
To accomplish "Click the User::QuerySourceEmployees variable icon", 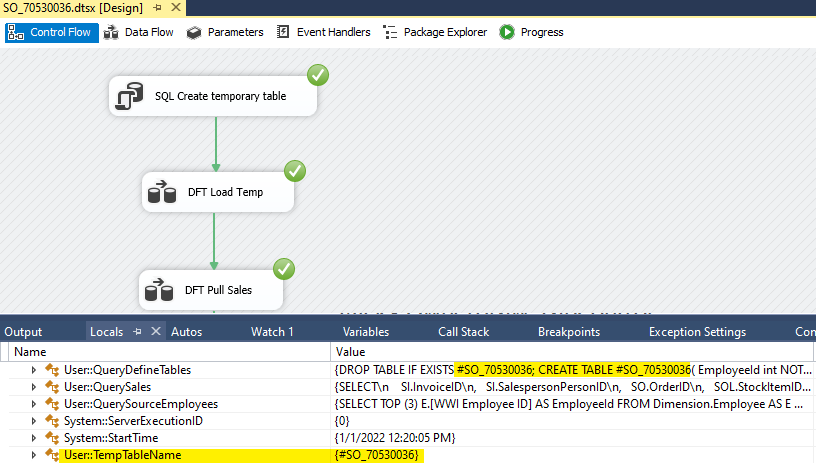I will pos(52,404).
